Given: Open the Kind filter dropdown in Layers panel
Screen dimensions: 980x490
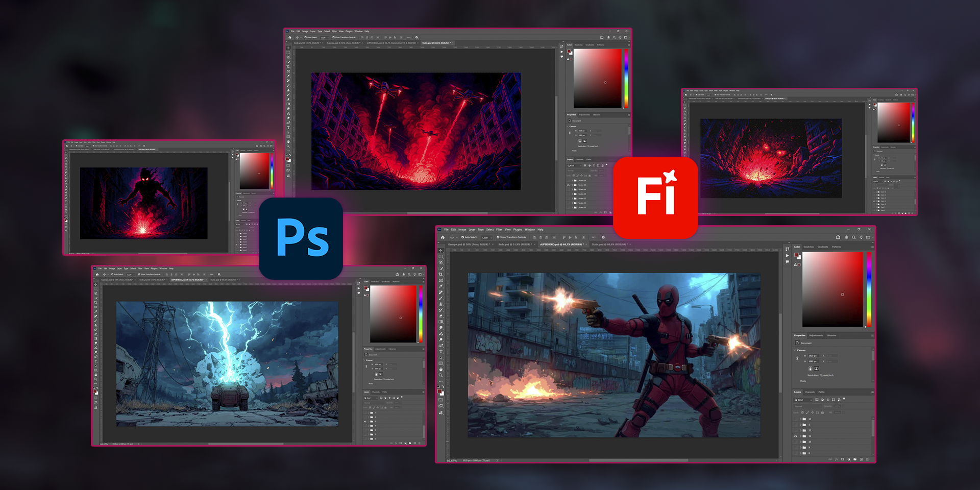Looking at the screenshot, I should (803, 400).
